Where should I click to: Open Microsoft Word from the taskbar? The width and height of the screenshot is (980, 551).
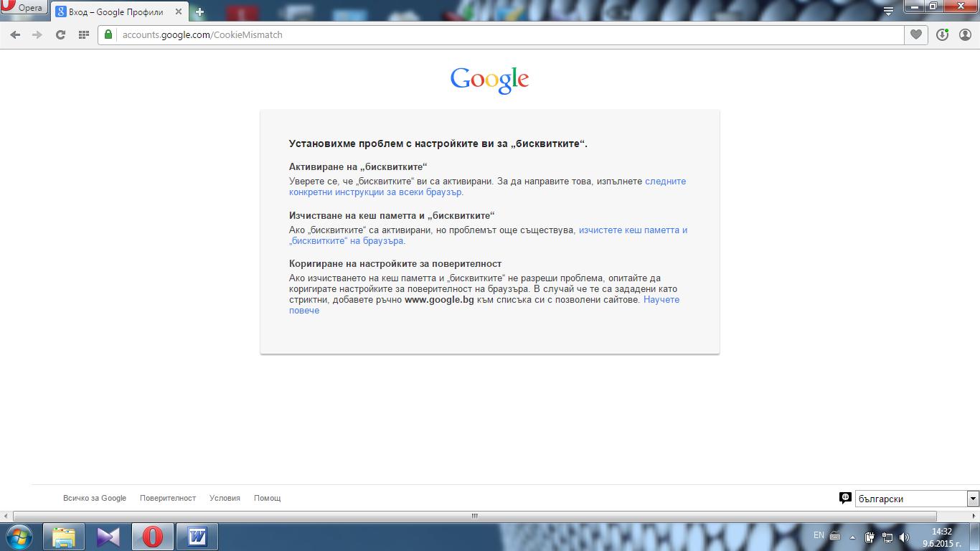[197, 537]
